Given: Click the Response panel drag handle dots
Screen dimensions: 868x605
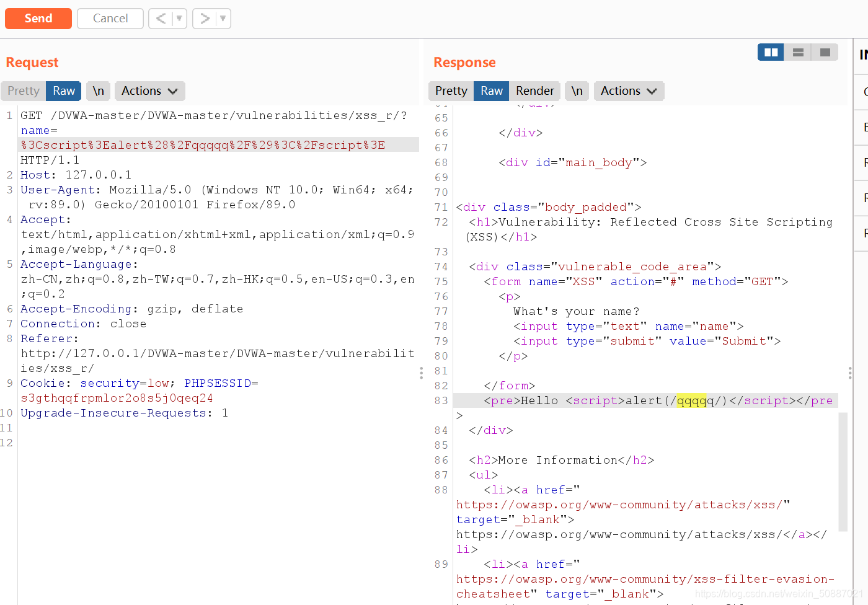Looking at the screenshot, I should [850, 373].
